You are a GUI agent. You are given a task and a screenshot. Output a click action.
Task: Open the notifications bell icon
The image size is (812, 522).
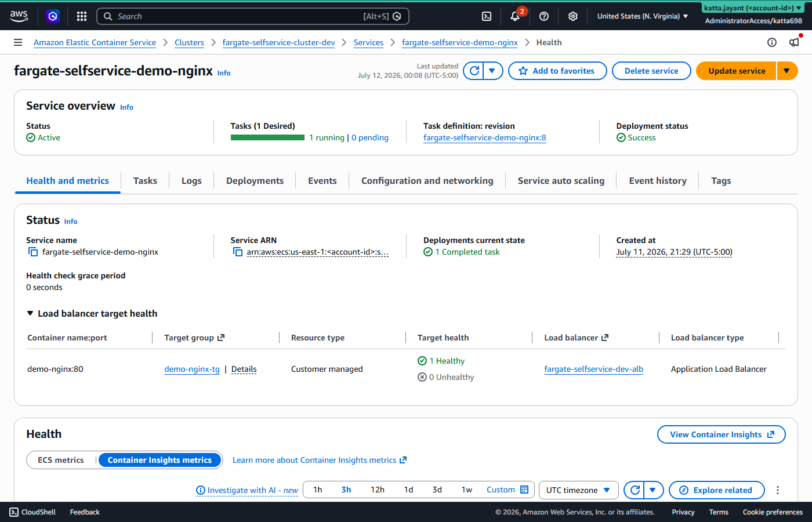tap(515, 16)
